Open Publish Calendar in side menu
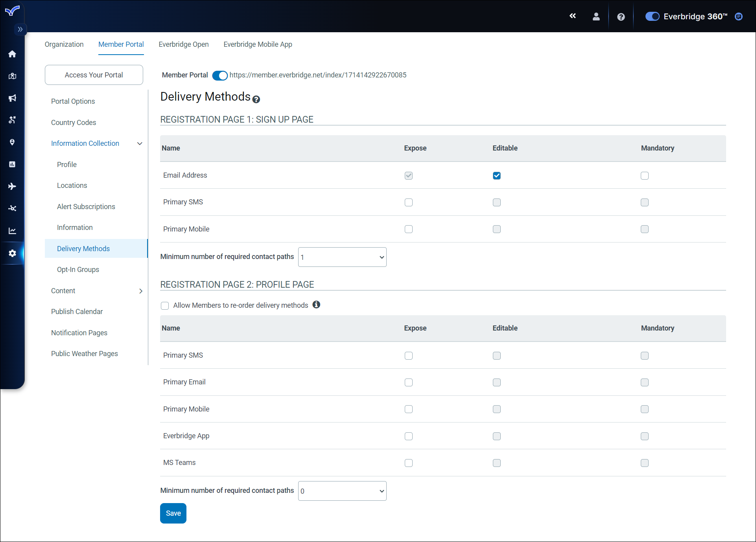The image size is (756, 542). point(77,312)
